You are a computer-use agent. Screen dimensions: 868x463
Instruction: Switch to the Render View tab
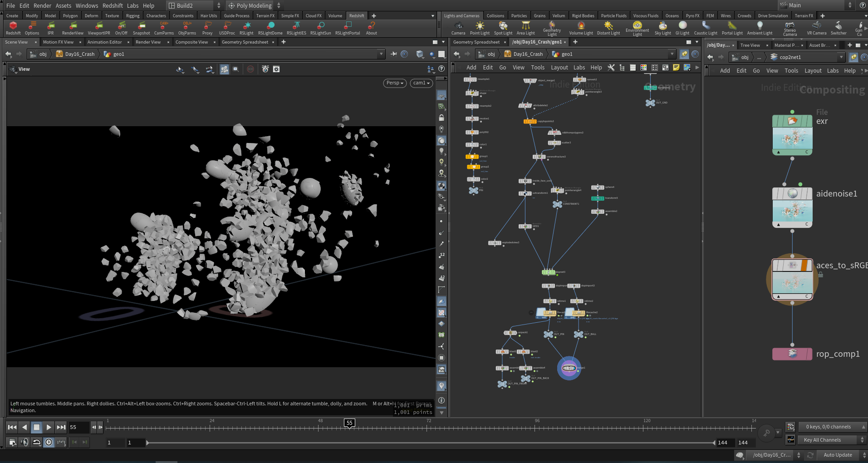click(x=148, y=42)
